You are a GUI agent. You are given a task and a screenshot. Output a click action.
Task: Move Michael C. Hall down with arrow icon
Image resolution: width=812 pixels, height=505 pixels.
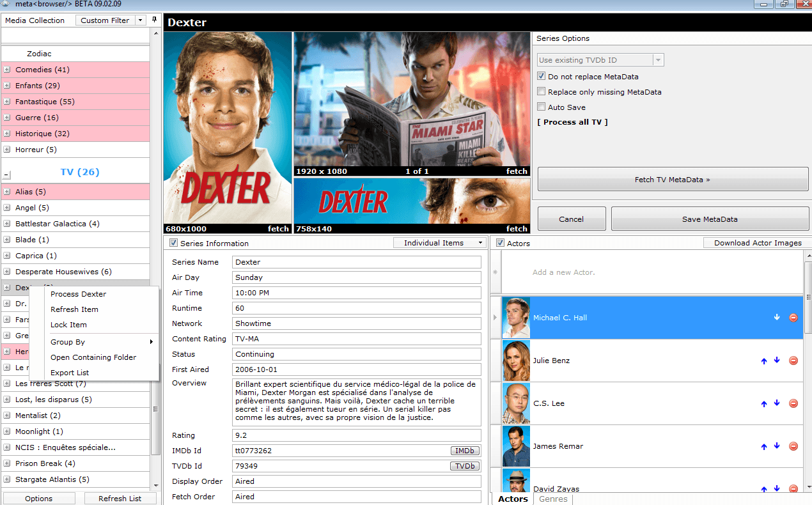pos(777,317)
